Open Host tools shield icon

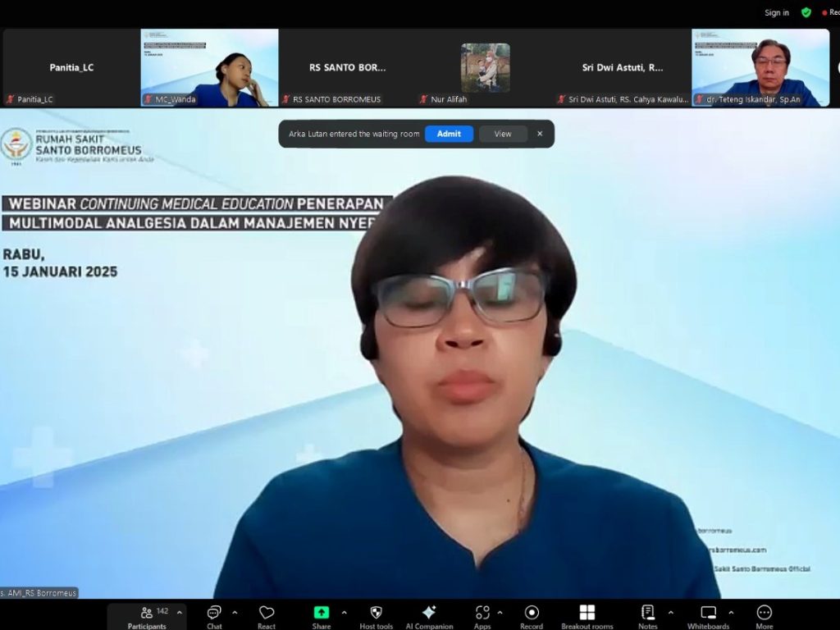tap(376, 613)
